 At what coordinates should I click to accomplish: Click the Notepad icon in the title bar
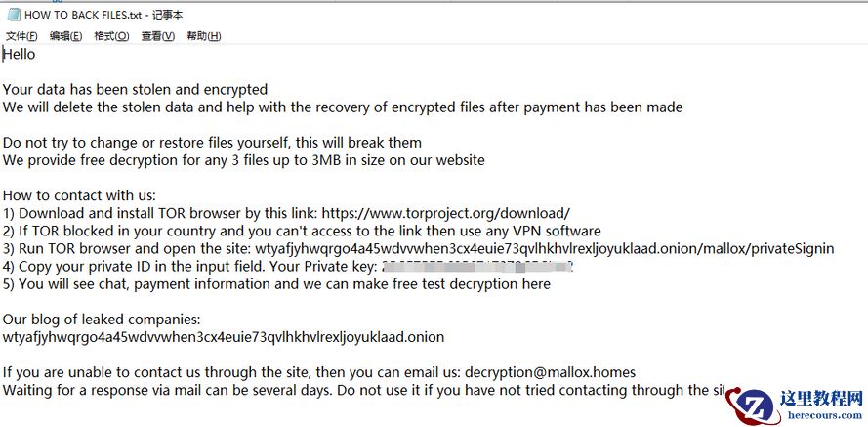click(13, 14)
